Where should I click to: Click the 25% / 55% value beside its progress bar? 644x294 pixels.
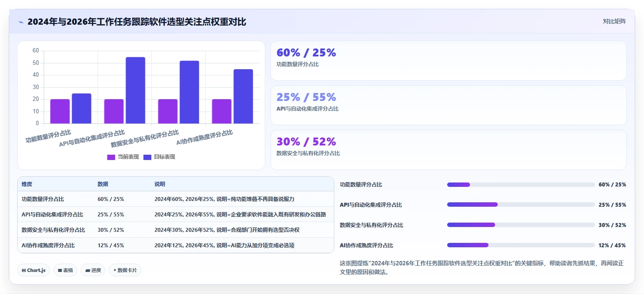[612, 205]
